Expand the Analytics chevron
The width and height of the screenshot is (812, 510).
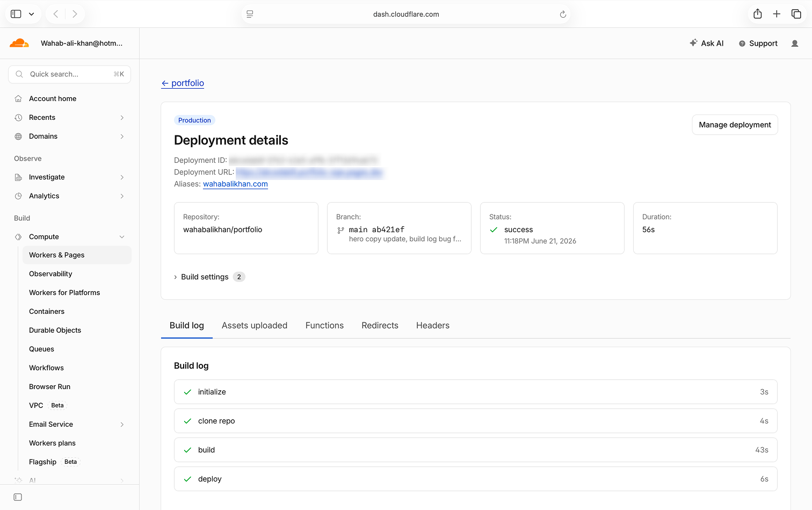click(122, 196)
